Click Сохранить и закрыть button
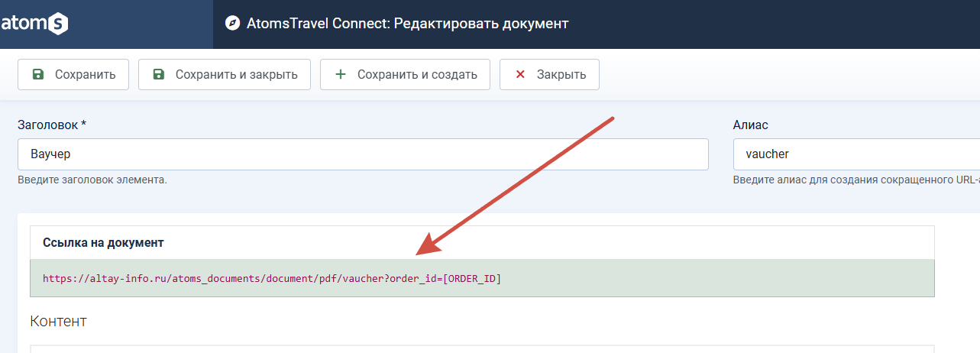The height and width of the screenshot is (353, 980). (224, 75)
